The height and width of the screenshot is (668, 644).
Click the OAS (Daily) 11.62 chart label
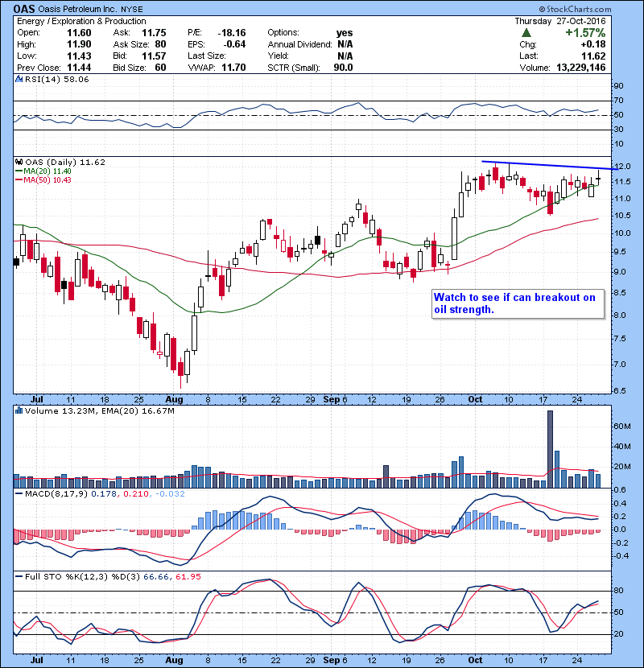pyautogui.click(x=64, y=163)
